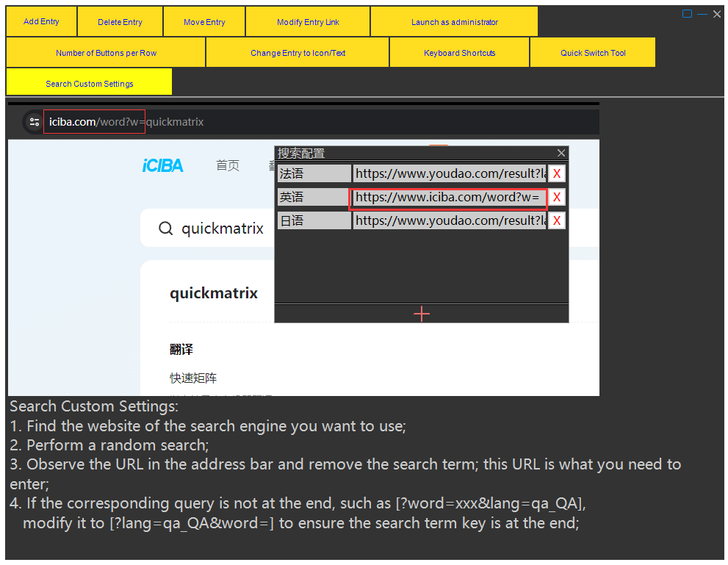The image size is (728, 565).
Task: Click the 首页 navigation link
Action: click(228, 165)
